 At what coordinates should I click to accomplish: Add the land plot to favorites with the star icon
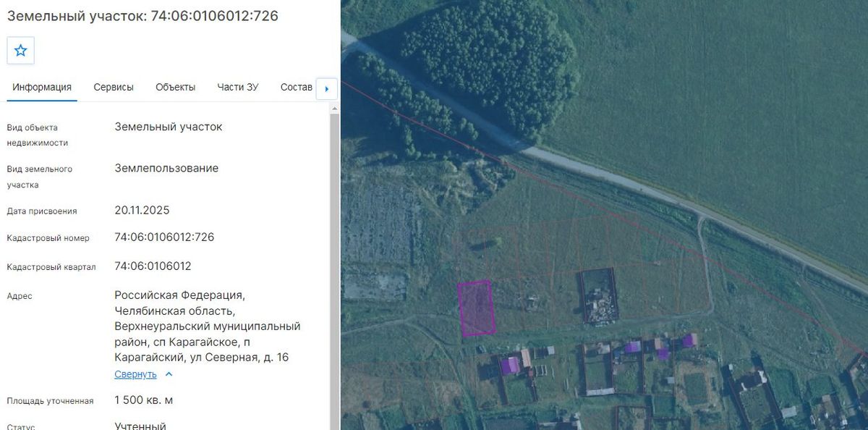(21, 51)
